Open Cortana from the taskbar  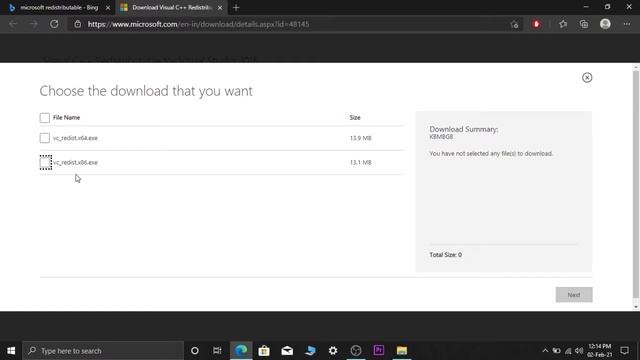195,351
